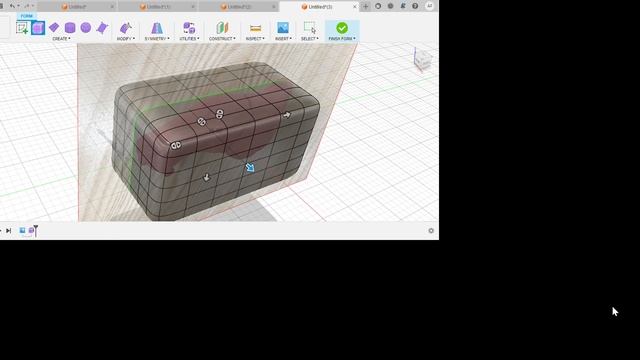Open the notifications icon
The width and height of the screenshot is (640, 360).
coord(403,6)
